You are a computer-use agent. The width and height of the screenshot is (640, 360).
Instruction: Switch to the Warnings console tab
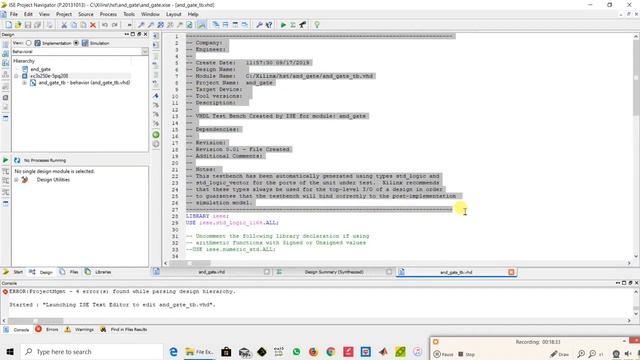80,329
